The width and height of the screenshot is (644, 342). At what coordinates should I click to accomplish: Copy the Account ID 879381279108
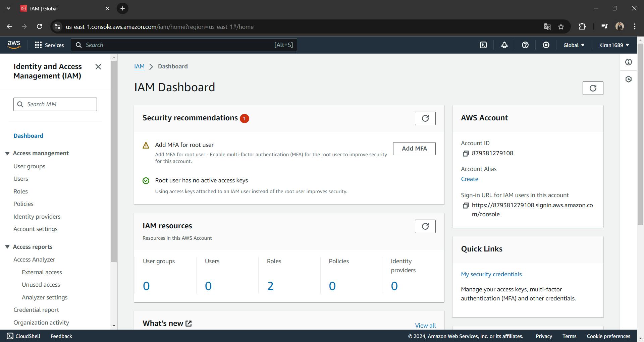tap(466, 154)
